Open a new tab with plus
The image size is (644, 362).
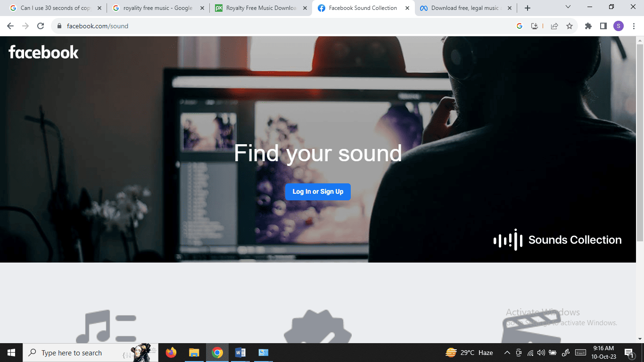click(x=528, y=8)
